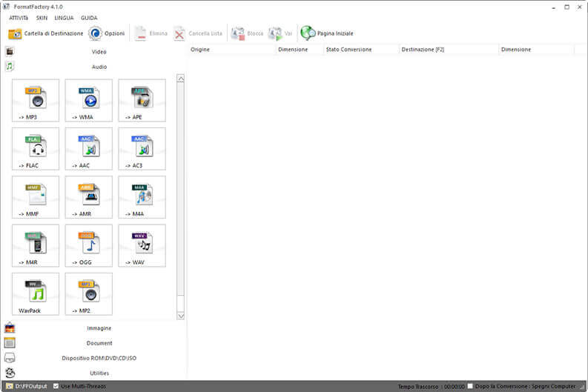Enable shutdown after conversion checkbox
This screenshot has width=588, height=392.
(470, 386)
